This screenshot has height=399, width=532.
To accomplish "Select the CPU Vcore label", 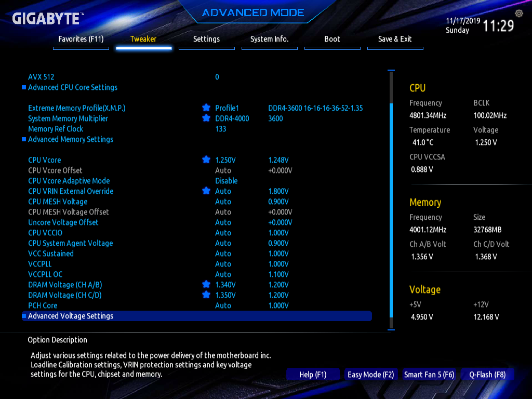I will coord(45,160).
